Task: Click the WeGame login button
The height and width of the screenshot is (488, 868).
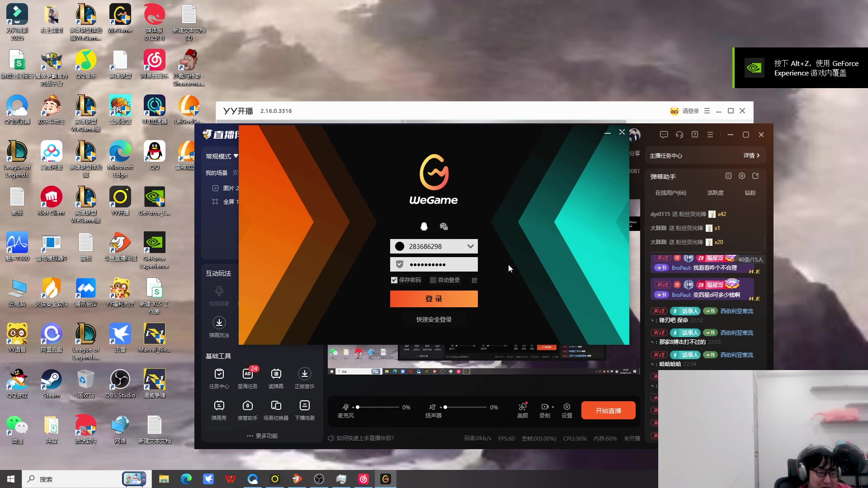Action: click(434, 299)
